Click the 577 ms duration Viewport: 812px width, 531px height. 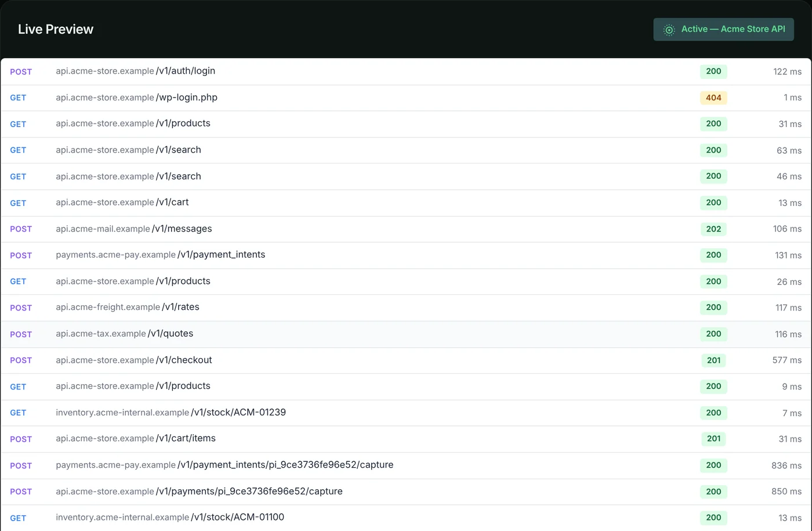(787, 360)
